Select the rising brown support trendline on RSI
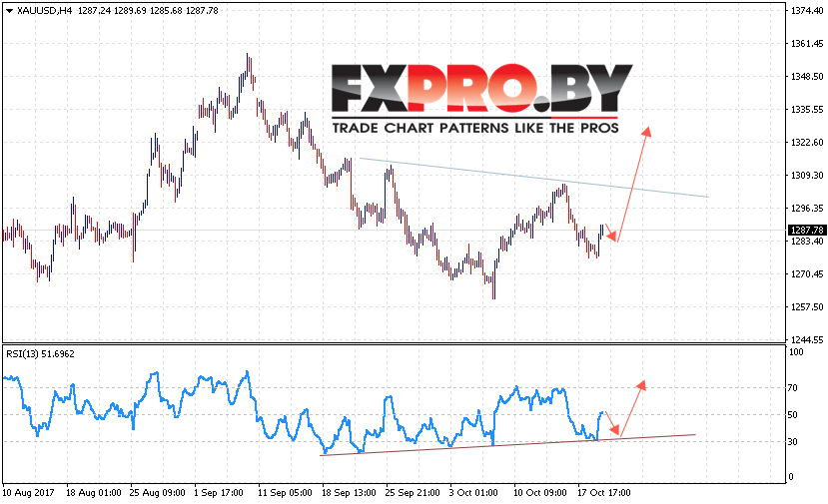 [x=507, y=445]
